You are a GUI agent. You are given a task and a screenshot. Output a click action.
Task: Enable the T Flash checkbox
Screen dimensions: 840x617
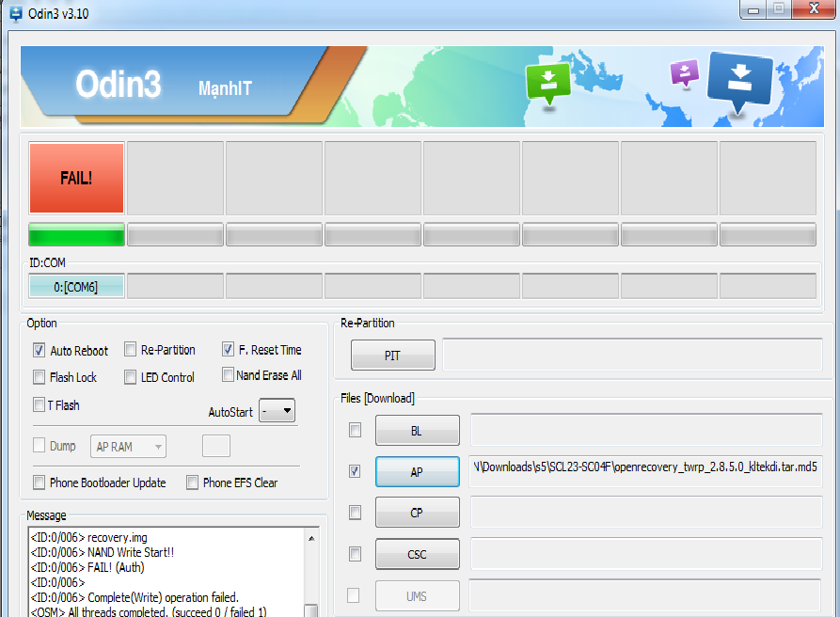(40, 404)
